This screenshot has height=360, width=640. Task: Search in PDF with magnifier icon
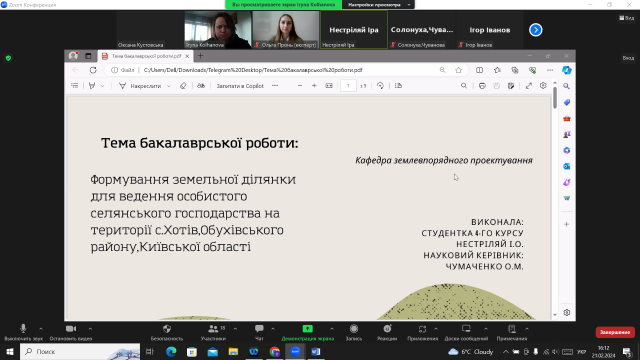(x=464, y=86)
